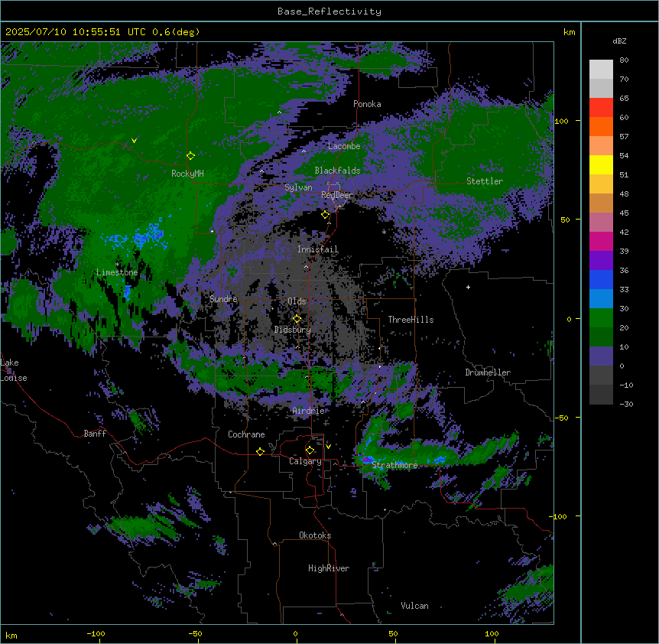This screenshot has height=644, width=659.
Task: Click the Base_Reflectivity title text
Action: coord(329,11)
